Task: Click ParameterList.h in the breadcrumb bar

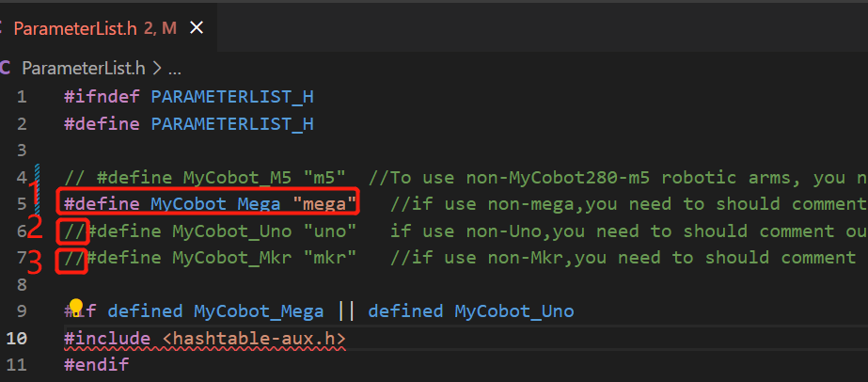Action: [83, 68]
